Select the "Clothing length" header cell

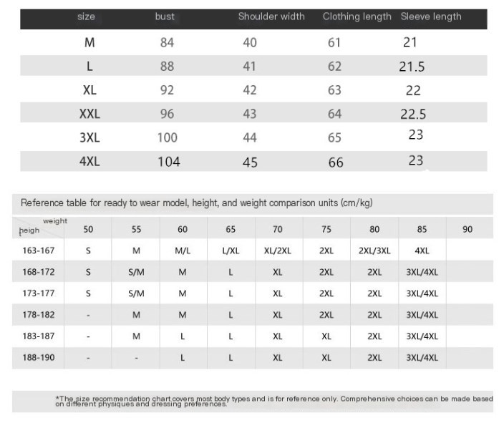click(357, 16)
